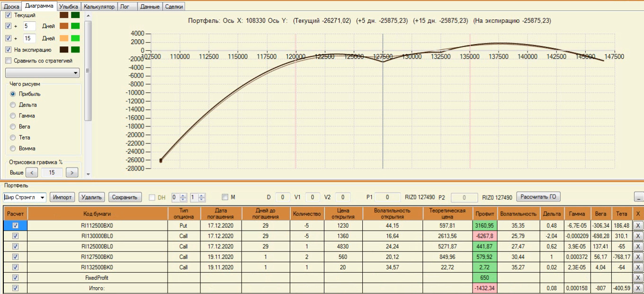Select the Вега radio button

(x=13, y=126)
